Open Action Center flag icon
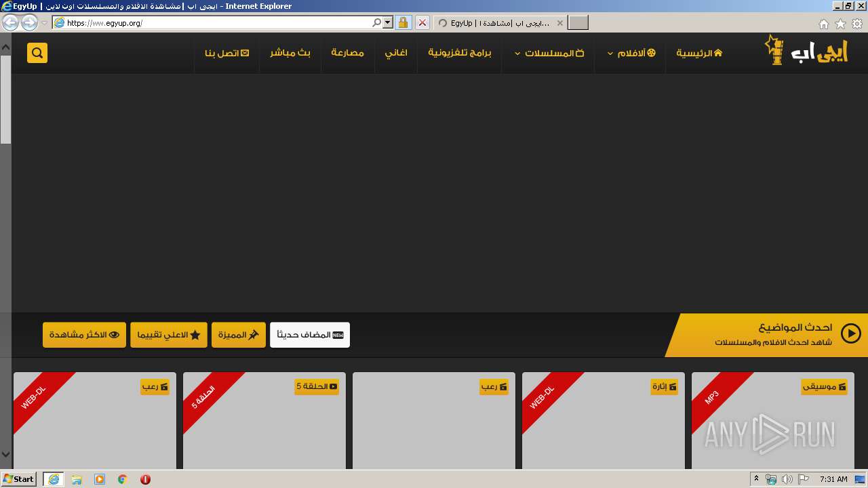 [804, 479]
